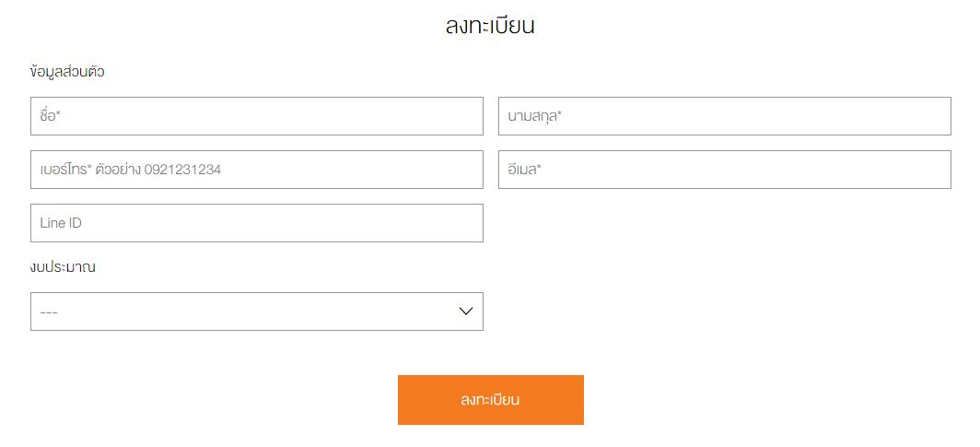980x447 pixels.
Task: Click the งบประมาณ label above the dropdown
Action: click(64, 267)
